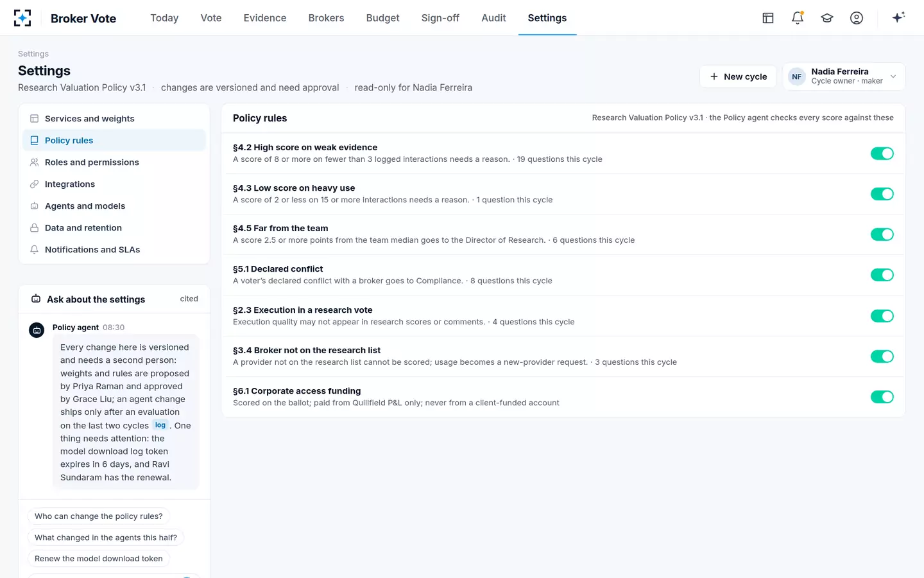Disable the §4.2 High score rule toggle
Screen dimensions: 924x578
(882, 153)
